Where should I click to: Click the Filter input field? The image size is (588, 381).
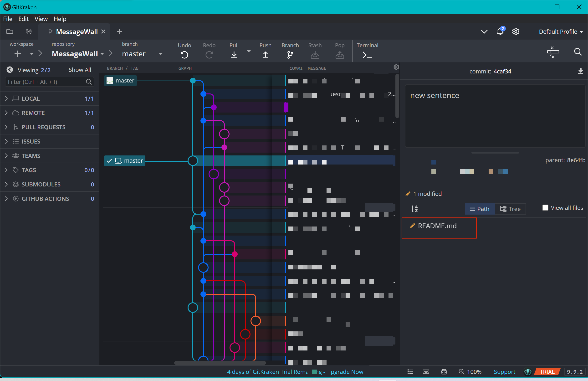[x=46, y=82]
